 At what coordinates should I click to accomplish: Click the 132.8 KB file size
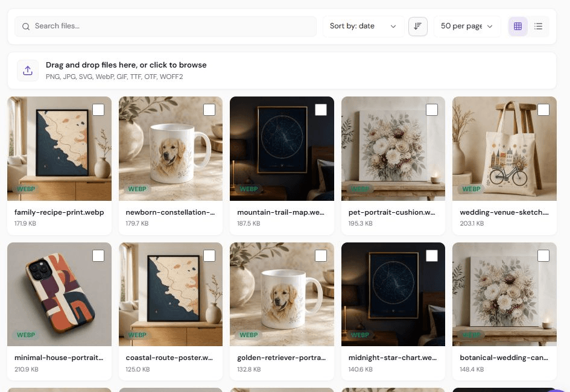tap(249, 370)
